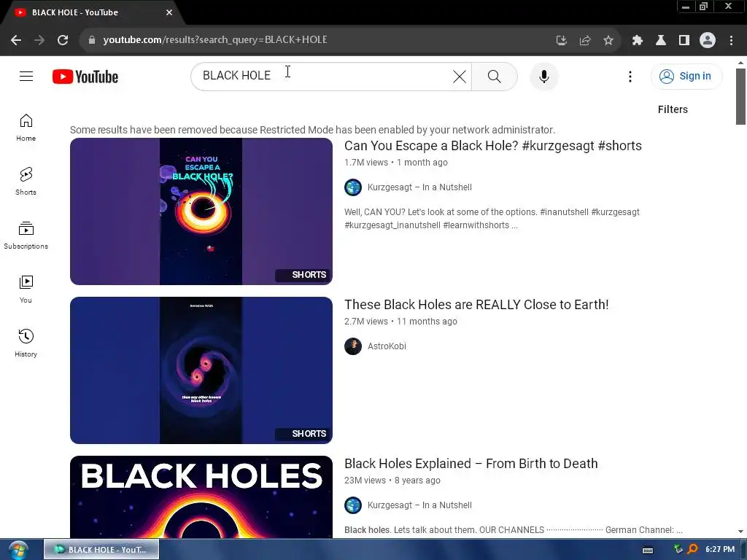Click the "Well, CAN YOU?" description snippet
Viewport: 747px width, 560px height.
492,219
